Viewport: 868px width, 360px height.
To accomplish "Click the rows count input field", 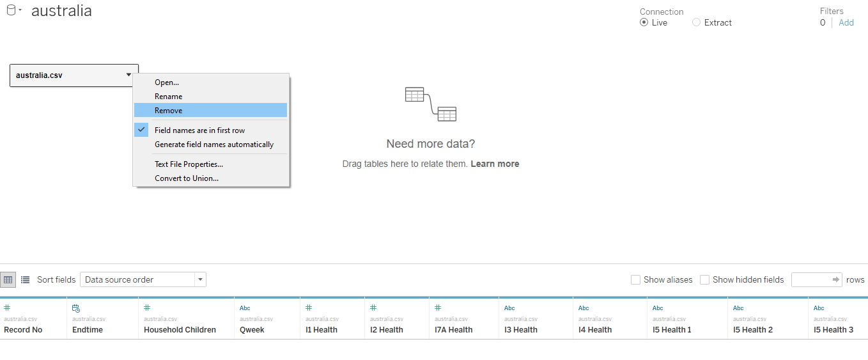I will point(810,279).
